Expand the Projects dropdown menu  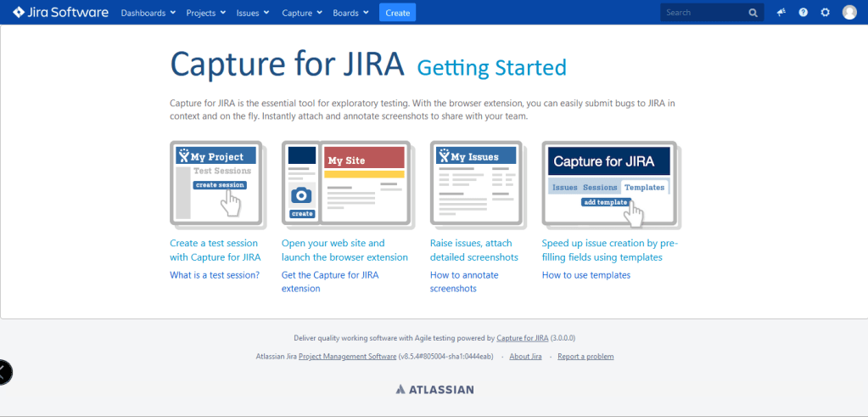pyautogui.click(x=205, y=13)
